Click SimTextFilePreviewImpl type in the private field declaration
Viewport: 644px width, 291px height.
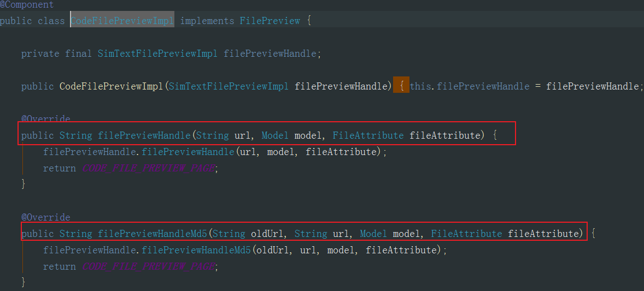point(157,54)
